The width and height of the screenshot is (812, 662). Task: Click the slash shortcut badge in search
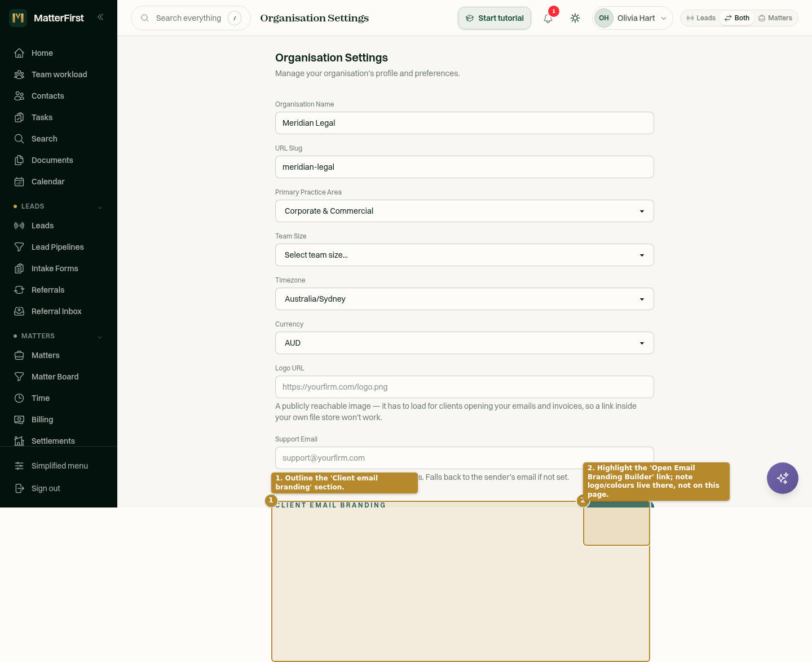point(235,18)
